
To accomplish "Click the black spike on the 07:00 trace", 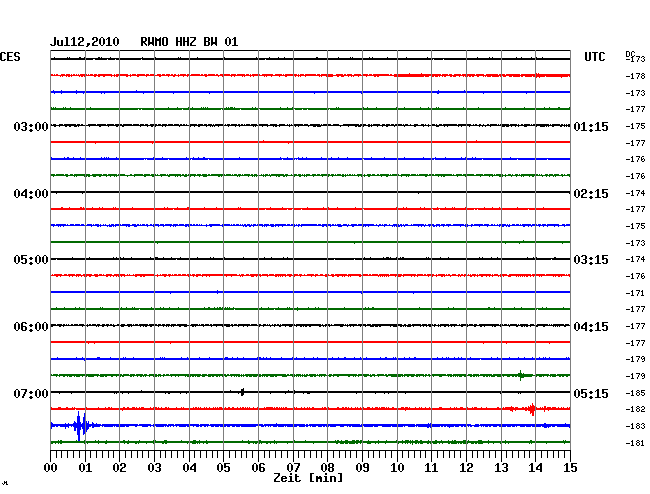I will coord(242,392).
